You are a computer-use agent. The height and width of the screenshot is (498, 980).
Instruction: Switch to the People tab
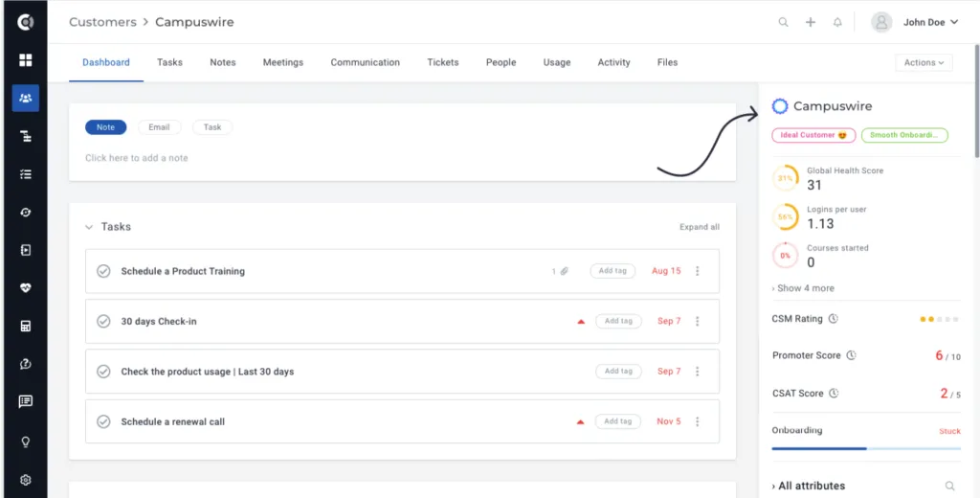pos(501,62)
